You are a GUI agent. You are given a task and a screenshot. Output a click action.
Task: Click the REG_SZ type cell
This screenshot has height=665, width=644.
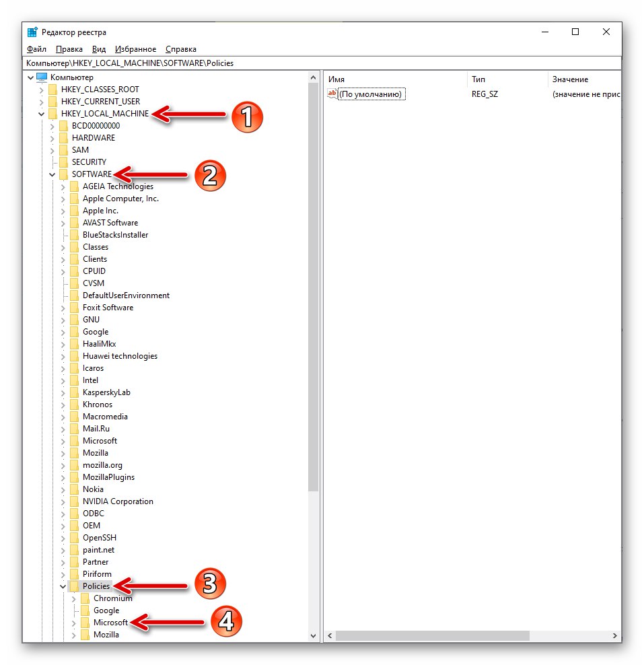(485, 94)
